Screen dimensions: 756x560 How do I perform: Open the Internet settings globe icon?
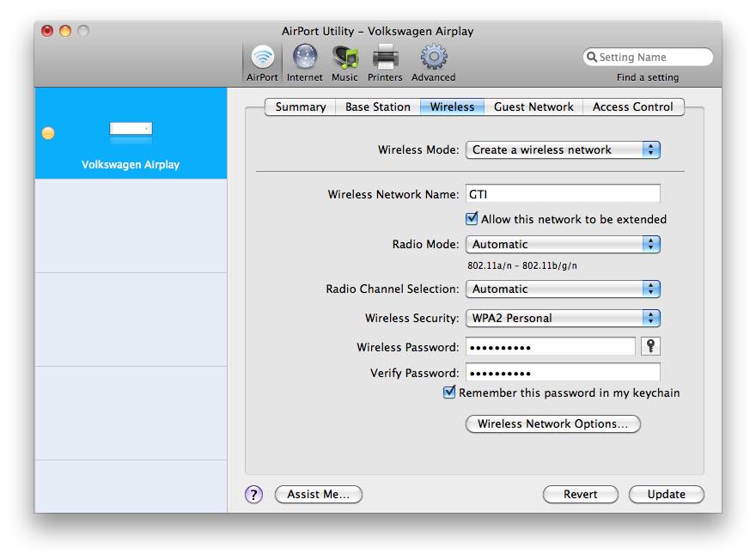point(305,63)
